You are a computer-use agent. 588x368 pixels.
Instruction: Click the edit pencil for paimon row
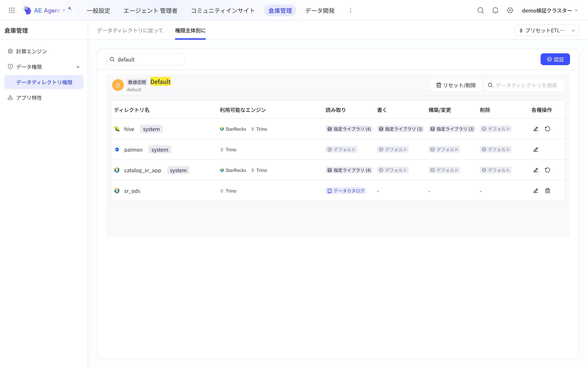click(536, 149)
